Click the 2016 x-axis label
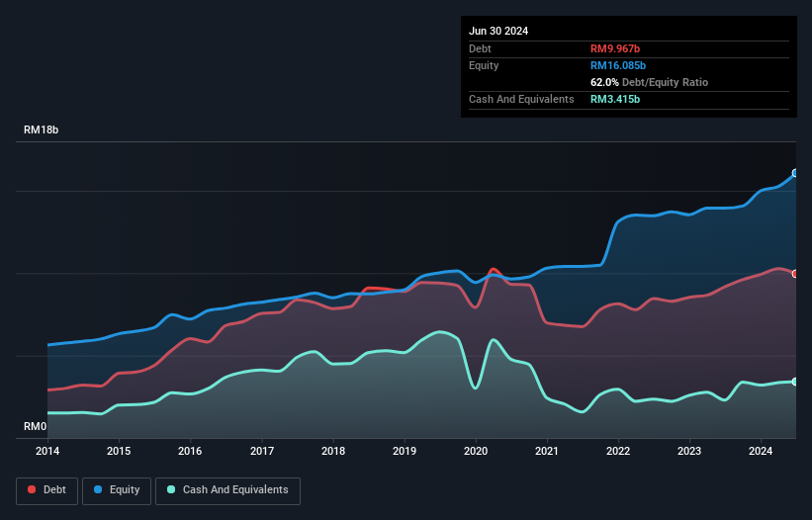 click(190, 452)
